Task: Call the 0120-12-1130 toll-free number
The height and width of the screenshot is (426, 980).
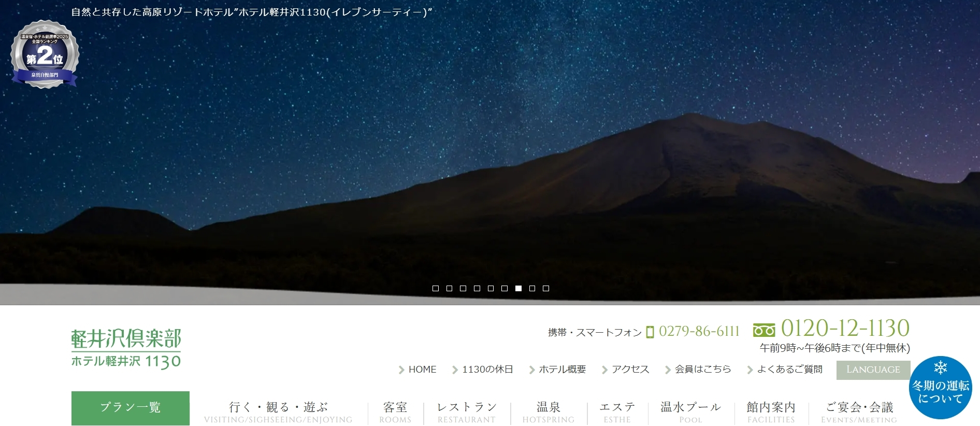Action: 845,329
